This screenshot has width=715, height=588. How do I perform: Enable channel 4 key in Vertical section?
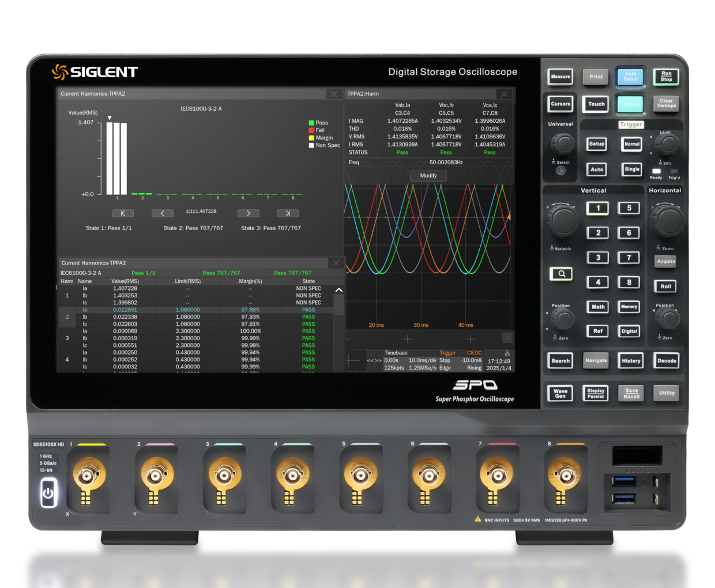pyautogui.click(x=598, y=282)
